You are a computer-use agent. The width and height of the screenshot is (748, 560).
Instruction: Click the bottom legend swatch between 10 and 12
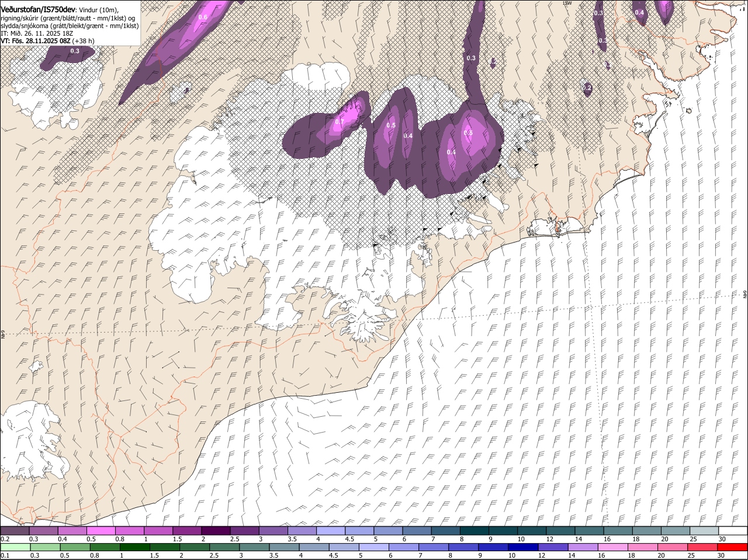pyautogui.click(x=522, y=548)
